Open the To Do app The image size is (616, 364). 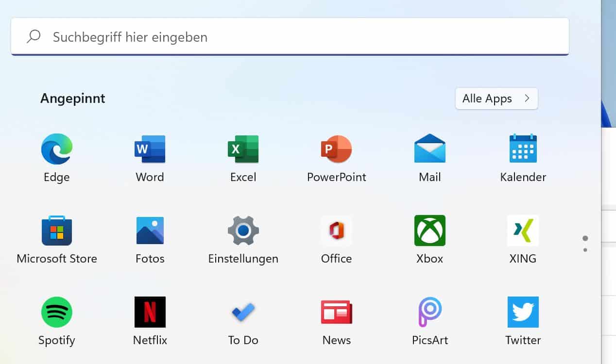point(243,313)
